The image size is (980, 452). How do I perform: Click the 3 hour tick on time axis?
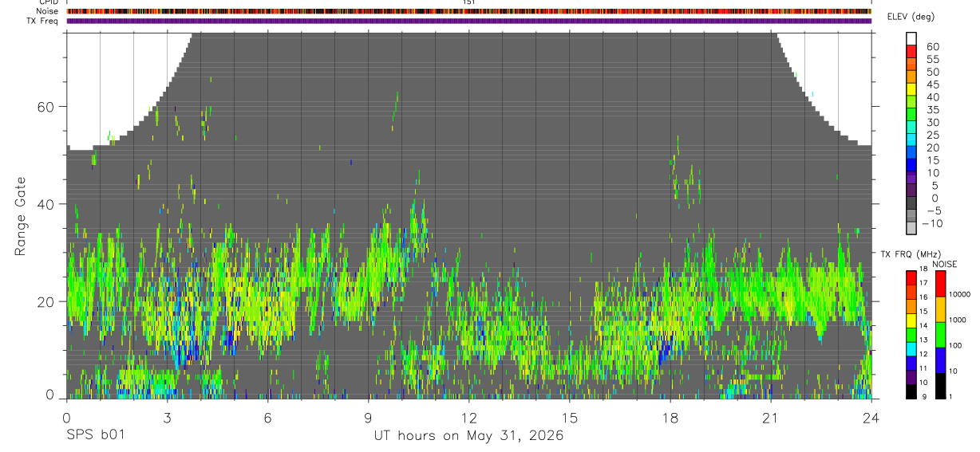[167, 417]
